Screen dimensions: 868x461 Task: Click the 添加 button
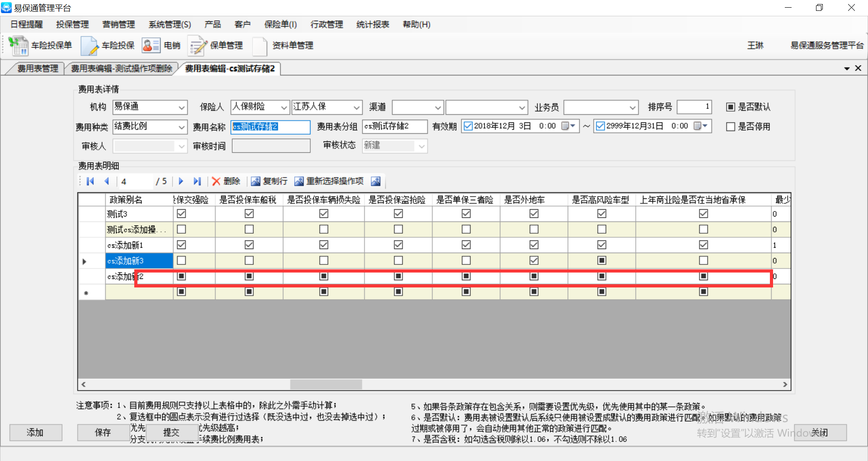pos(35,433)
